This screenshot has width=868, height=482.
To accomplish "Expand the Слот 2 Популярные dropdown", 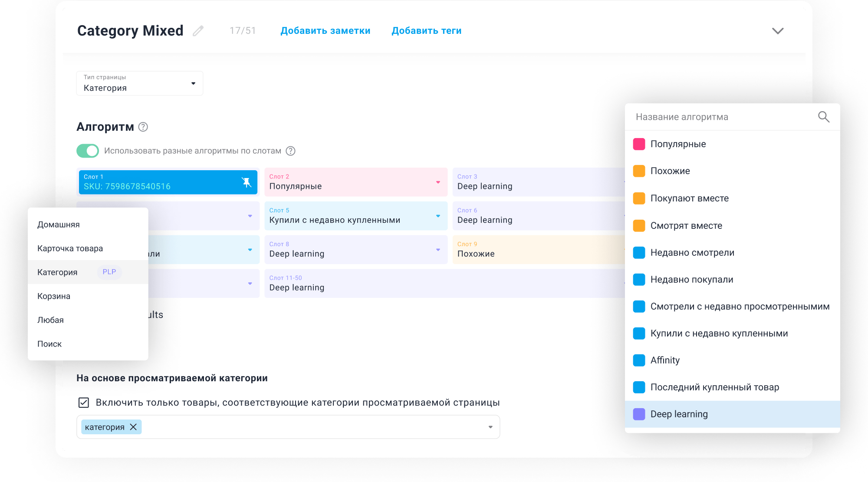I will pyautogui.click(x=438, y=182).
